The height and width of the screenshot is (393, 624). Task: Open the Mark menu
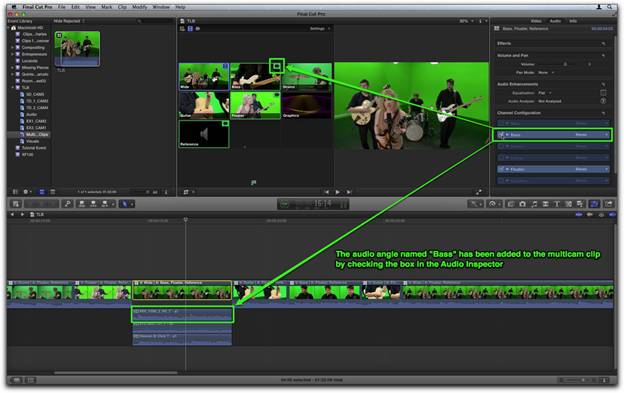(x=107, y=7)
